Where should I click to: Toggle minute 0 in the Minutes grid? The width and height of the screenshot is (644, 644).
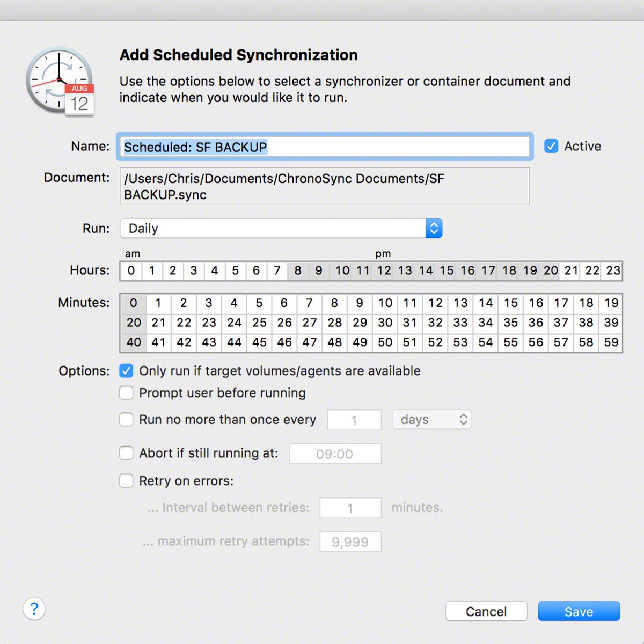point(134,303)
